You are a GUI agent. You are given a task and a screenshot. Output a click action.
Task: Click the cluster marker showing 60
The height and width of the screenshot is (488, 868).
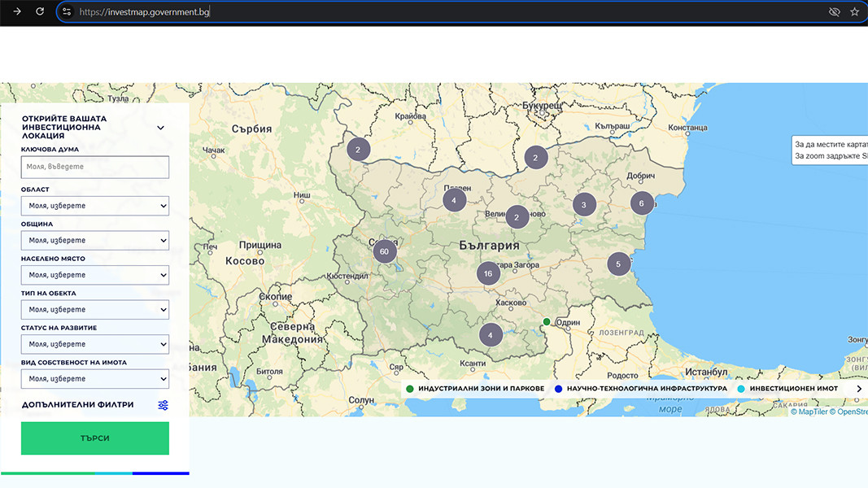tap(384, 252)
